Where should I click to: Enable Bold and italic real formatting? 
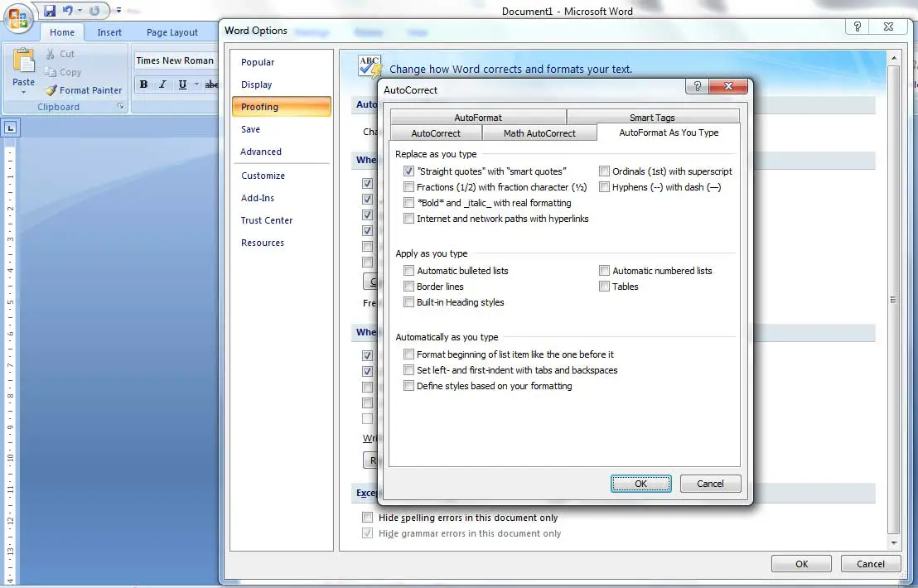point(408,203)
